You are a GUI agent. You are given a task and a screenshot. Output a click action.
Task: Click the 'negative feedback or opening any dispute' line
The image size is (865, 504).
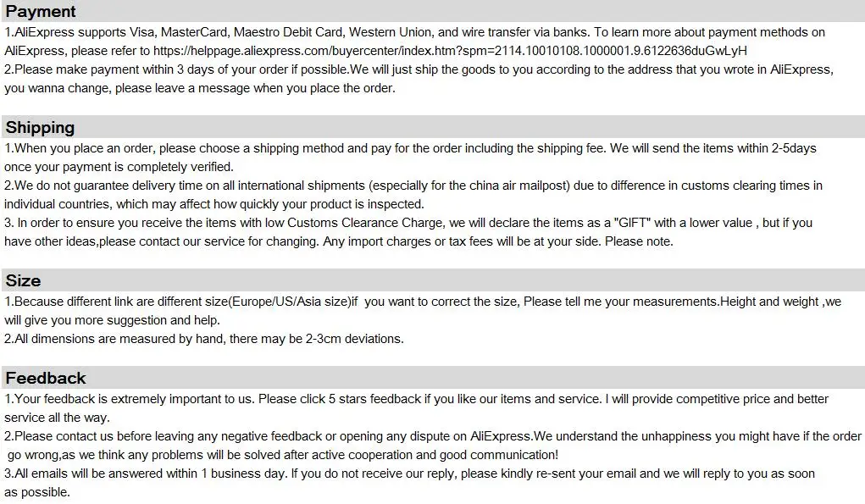pos(433,437)
